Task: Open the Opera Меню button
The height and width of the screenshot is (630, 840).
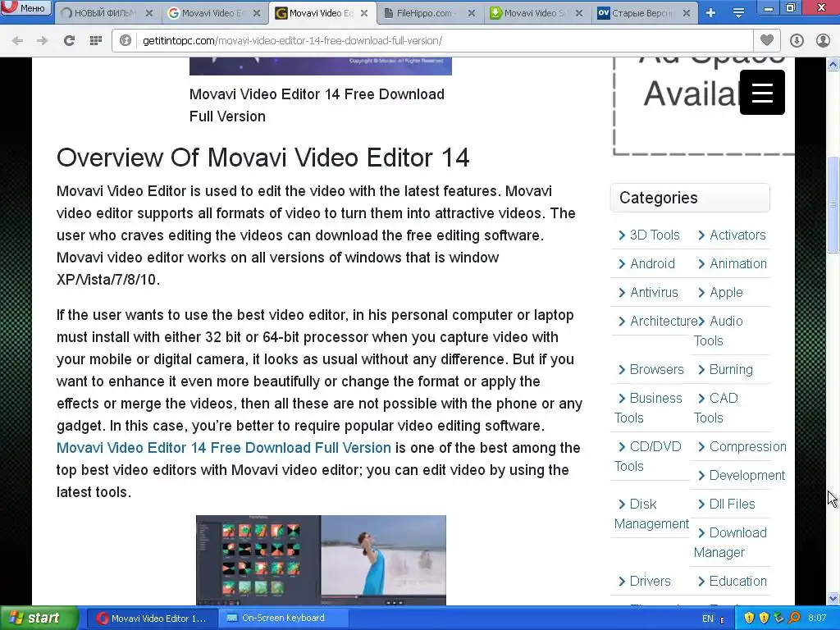Action: [x=25, y=7]
